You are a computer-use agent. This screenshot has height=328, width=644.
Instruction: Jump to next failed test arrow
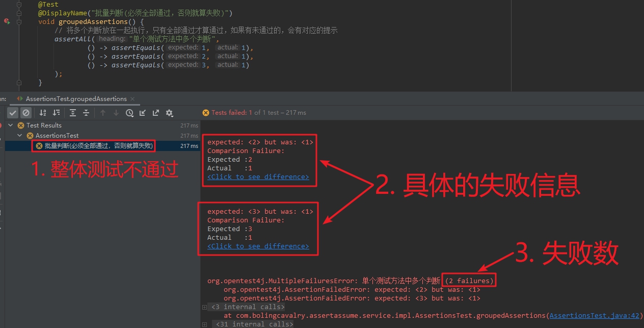(x=116, y=113)
